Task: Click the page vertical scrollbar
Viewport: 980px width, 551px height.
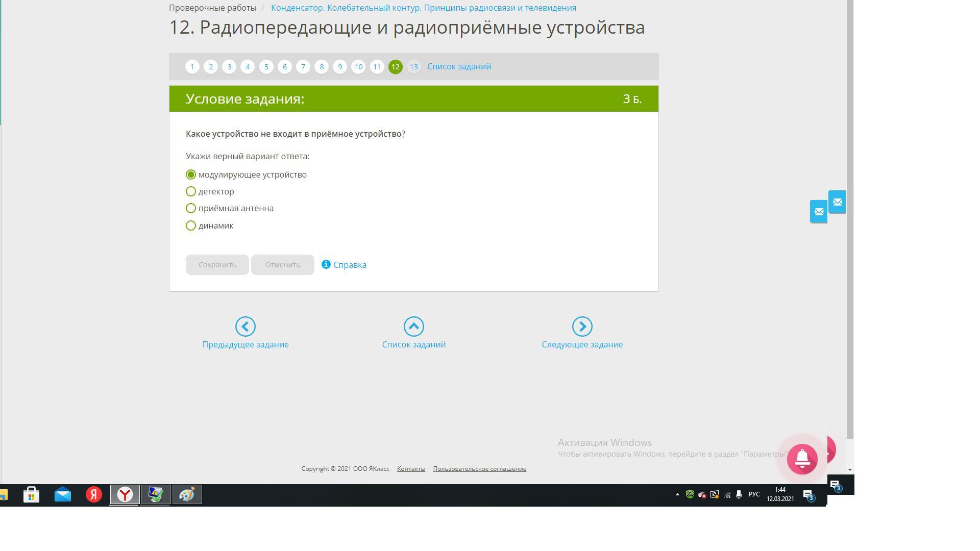Action: (850, 219)
